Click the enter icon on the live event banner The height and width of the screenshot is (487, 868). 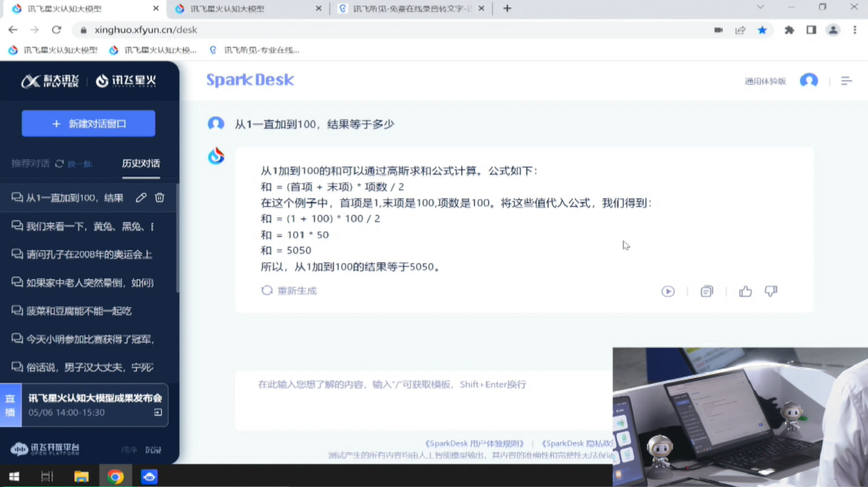pos(158,412)
